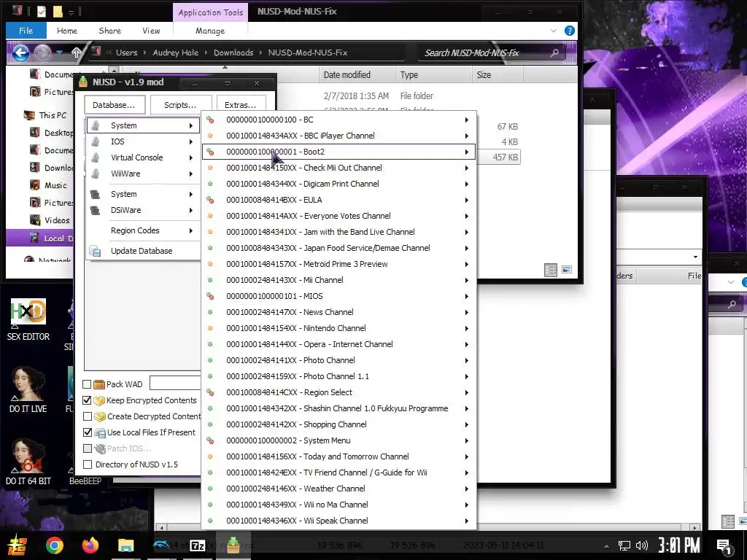Screen dimensions: 747x560
Task: Select Today and Tomorrow Channel entry
Action: point(338,456)
